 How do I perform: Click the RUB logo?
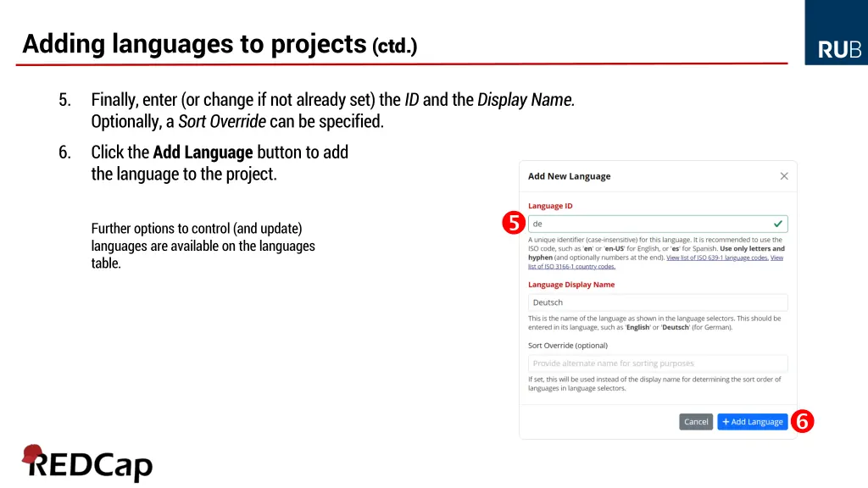click(838, 50)
